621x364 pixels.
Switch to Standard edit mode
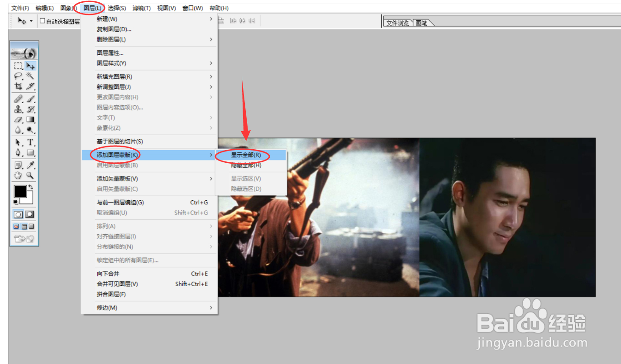point(19,214)
